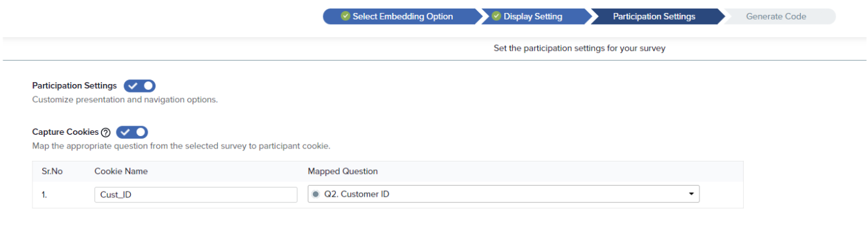Click the Cookie Name column header
868x241 pixels.
121,171
